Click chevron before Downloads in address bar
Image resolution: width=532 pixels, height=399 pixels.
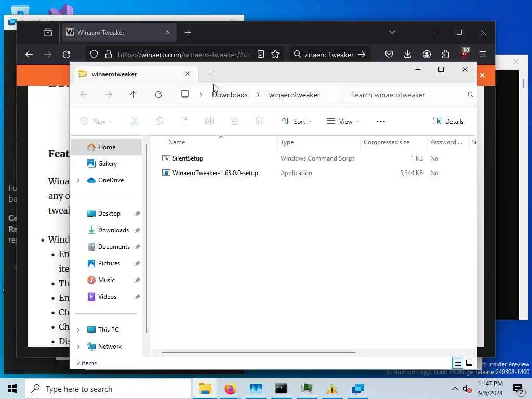201,95
